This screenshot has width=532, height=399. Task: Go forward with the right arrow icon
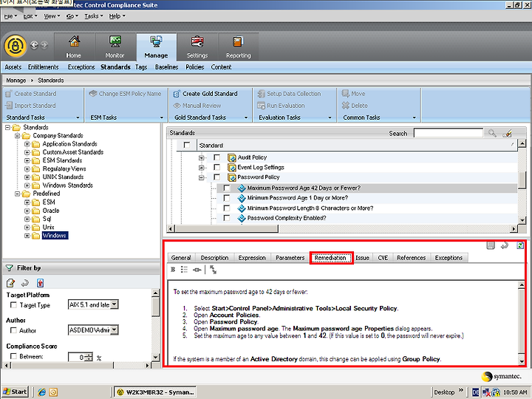(x=44, y=45)
